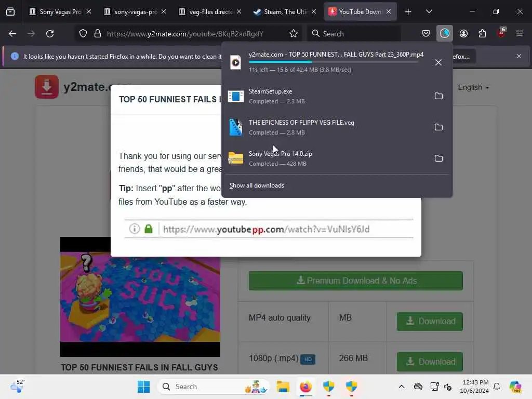Download the 1080p (.mp4) version
The width and height of the screenshot is (532, 399).
(x=430, y=362)
